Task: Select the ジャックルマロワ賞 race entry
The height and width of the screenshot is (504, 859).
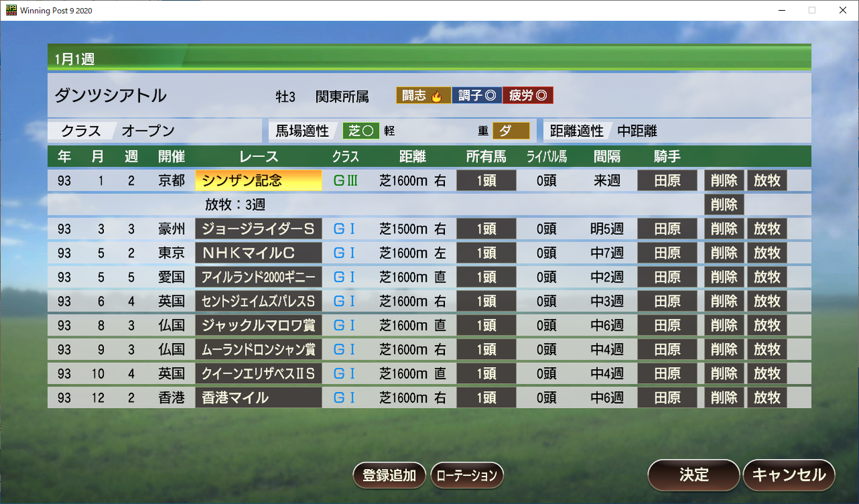Action: 258,325
